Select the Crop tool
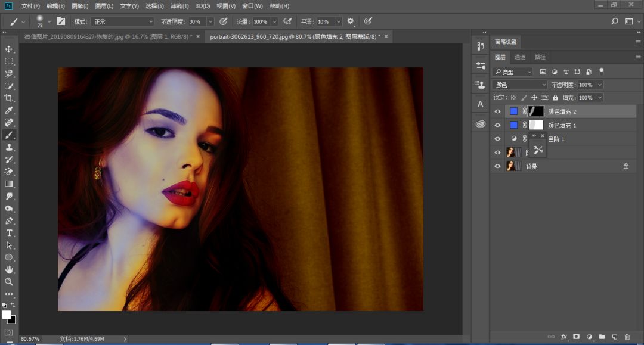The image size is (644, 345). 9,98
